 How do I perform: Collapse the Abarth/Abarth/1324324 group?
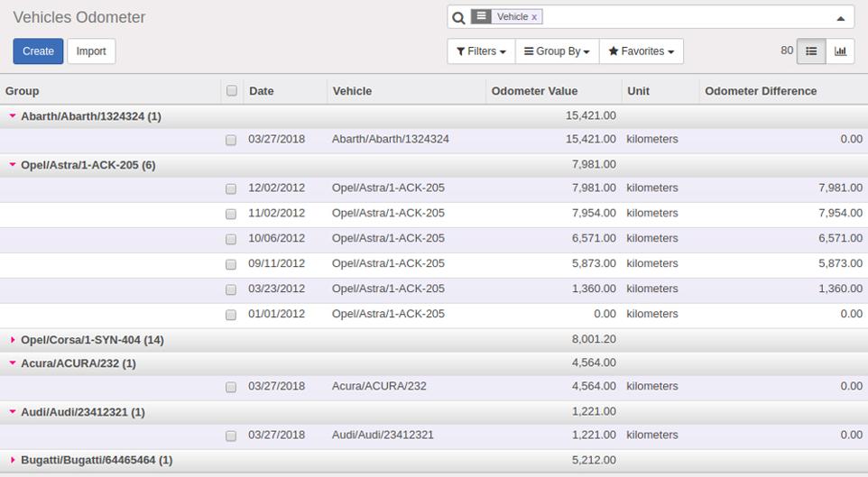tap(12, 116)
